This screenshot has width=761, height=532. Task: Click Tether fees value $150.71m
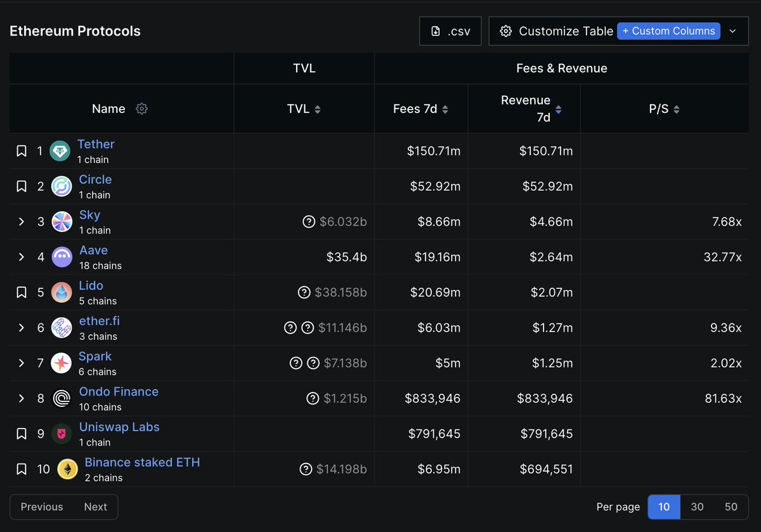click(x=434, y=151)
